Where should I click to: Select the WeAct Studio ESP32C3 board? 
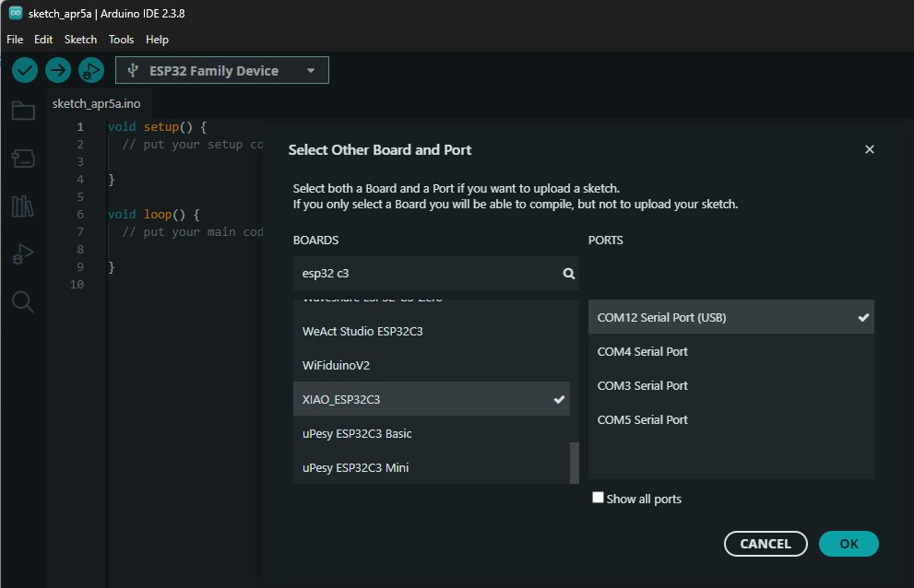[432, 331]
